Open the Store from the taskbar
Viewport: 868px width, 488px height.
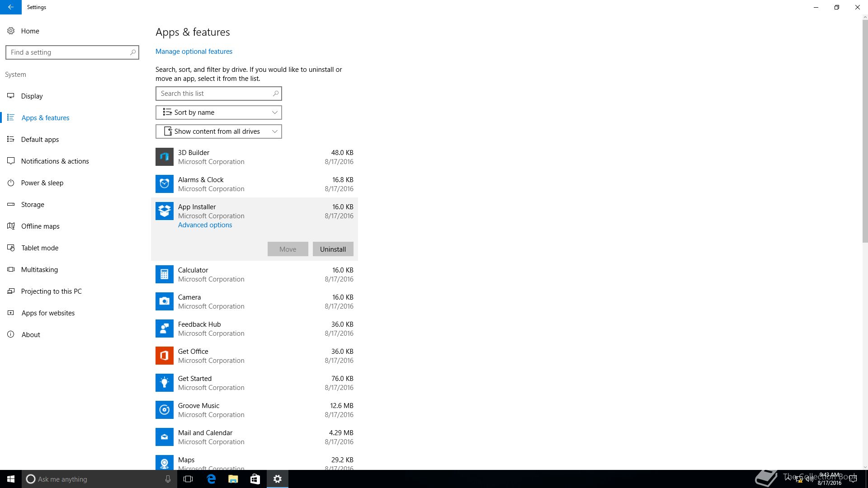(255, 479)
